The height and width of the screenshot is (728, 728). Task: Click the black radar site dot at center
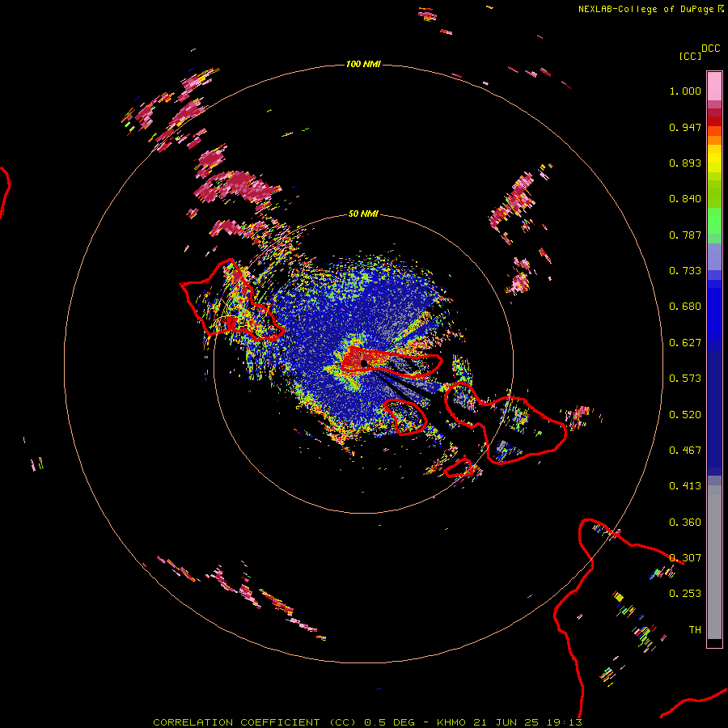[x=364, y=363]
